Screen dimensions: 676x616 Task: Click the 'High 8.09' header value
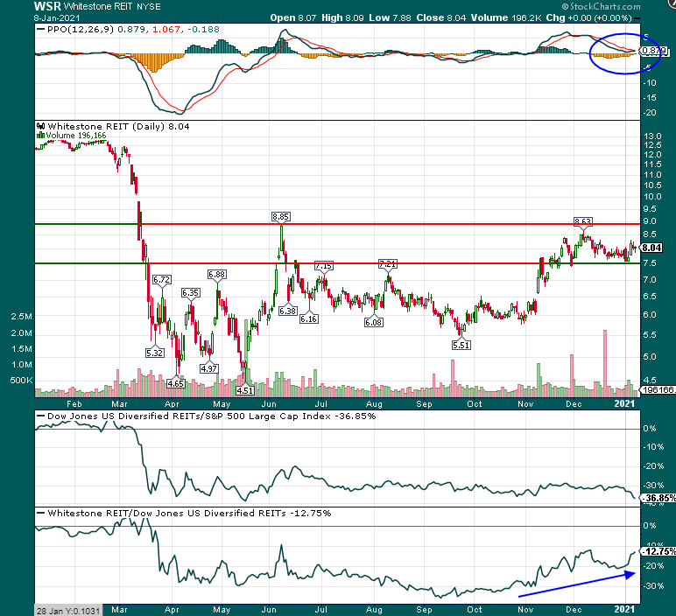click(342, 18)
